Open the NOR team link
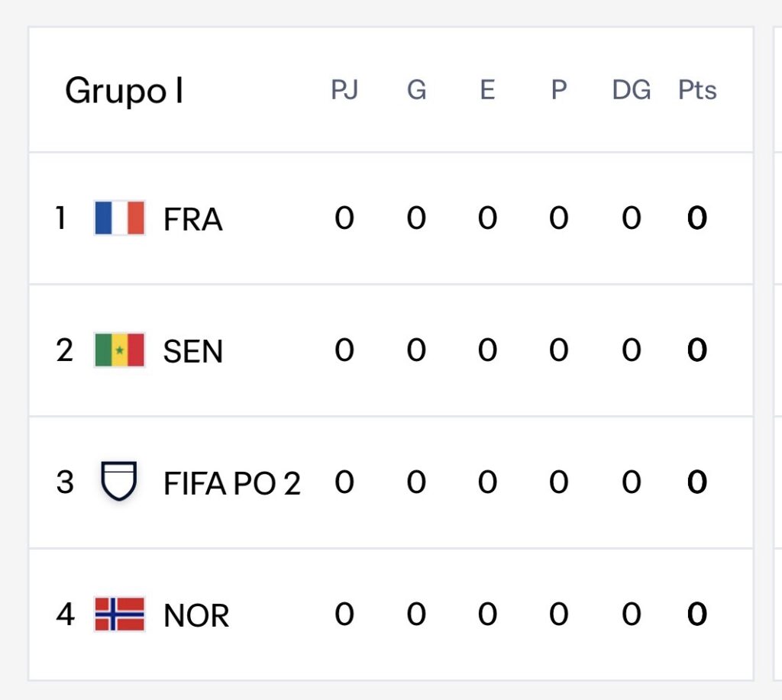782x700 pixels. pyautogui.click(x=196, y=616)
